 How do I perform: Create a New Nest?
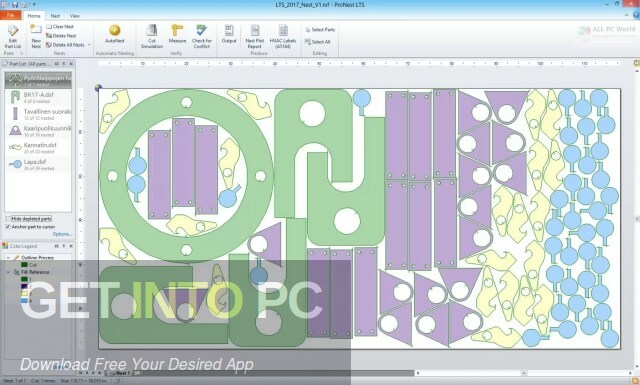pos(36,37)
